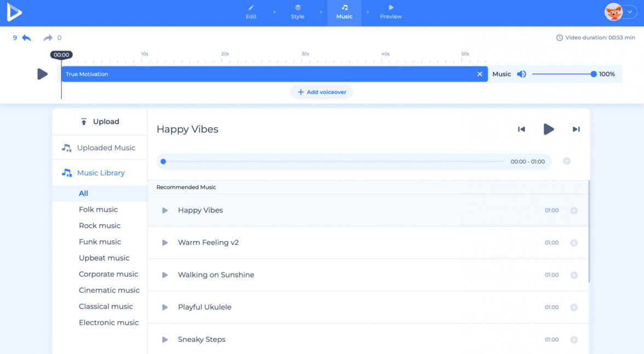Click the undo arrow icon
The height and width of the screenshot is (354, 644).
point(26,38)
